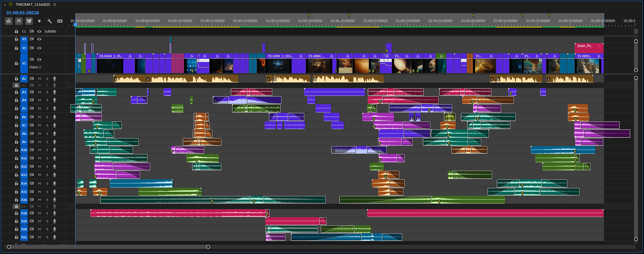Mute audio track A18
644x254 pixels.
click(x=40, y=213)
